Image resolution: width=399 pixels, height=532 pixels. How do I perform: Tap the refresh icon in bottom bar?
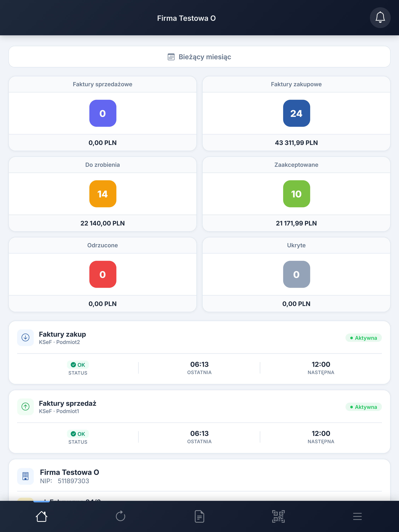click(x=120, y=516)
